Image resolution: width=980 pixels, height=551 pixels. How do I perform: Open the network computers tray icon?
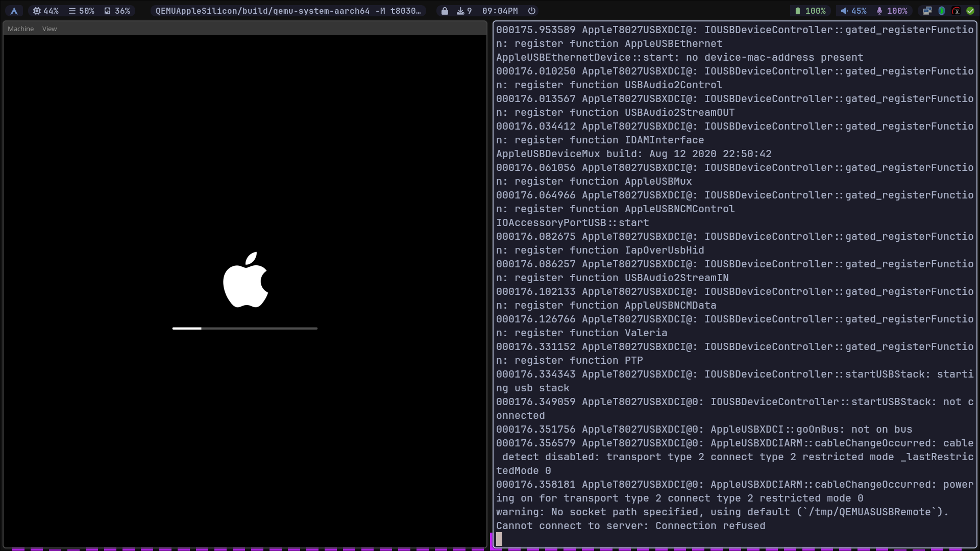927,11
